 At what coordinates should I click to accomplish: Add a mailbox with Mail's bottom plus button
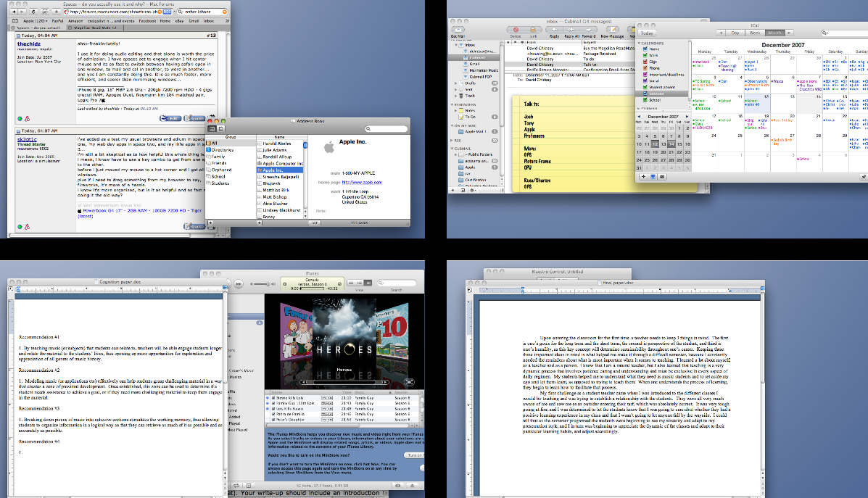click(453, 190)
